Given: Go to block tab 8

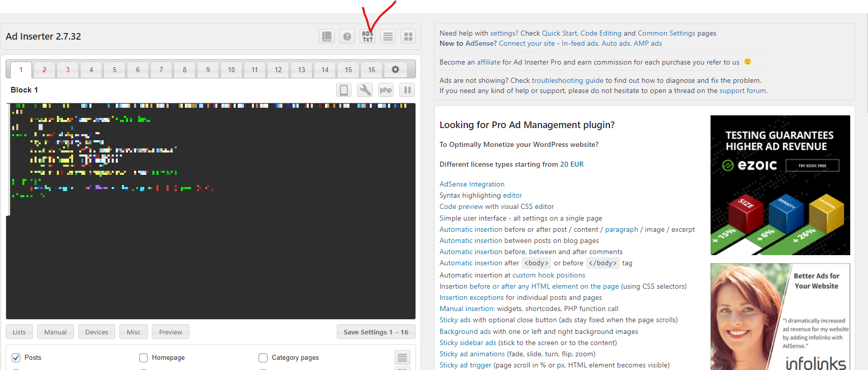Looking at the screenshot, I should coord(184,70).
